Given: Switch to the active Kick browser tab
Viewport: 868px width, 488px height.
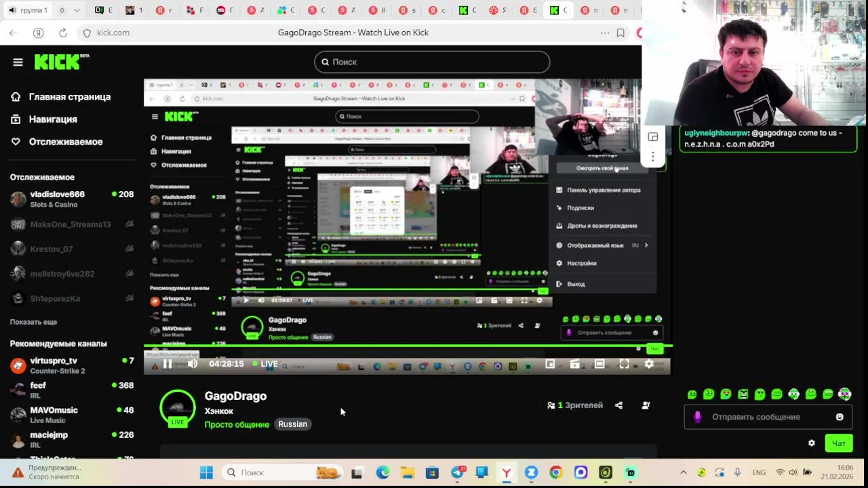Looking at the screenshot, I should click(x=560, y=10).
